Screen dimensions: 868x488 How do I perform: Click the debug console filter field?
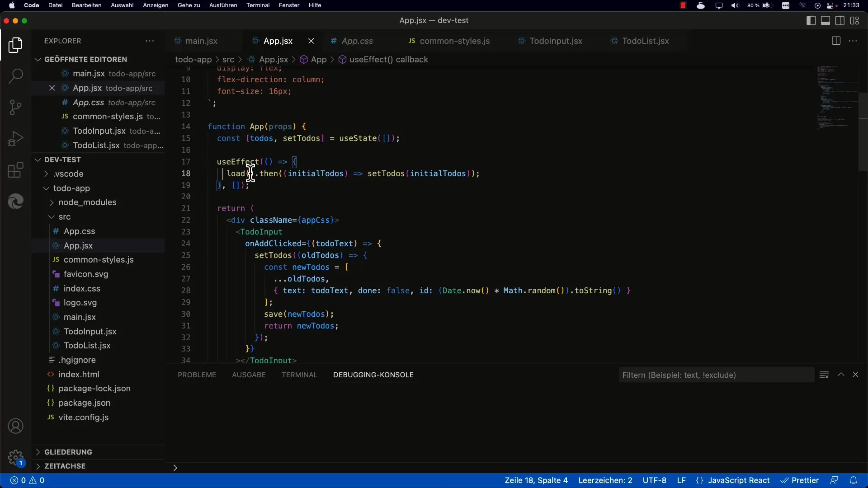tap(716, 375)
